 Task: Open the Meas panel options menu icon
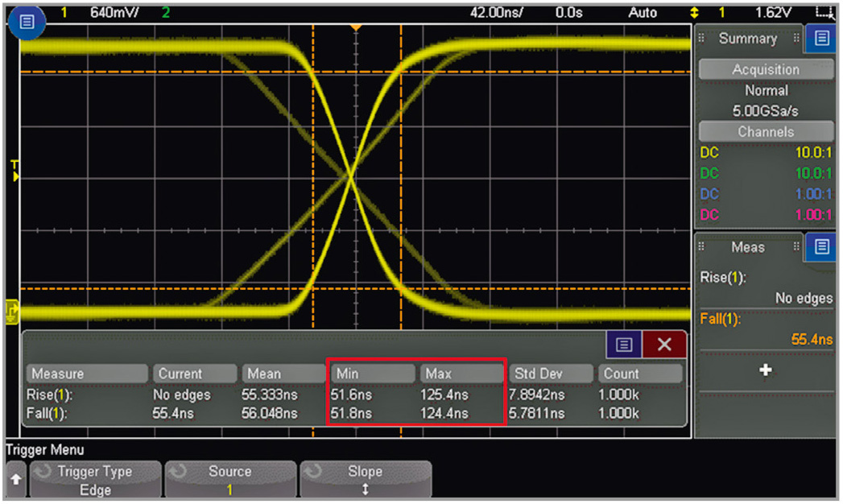821,246
